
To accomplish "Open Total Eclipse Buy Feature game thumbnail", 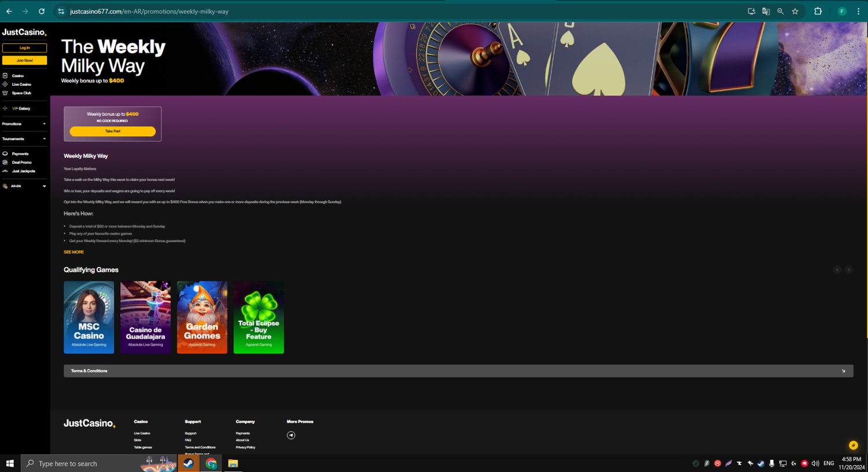I will [x=259, y=317].
